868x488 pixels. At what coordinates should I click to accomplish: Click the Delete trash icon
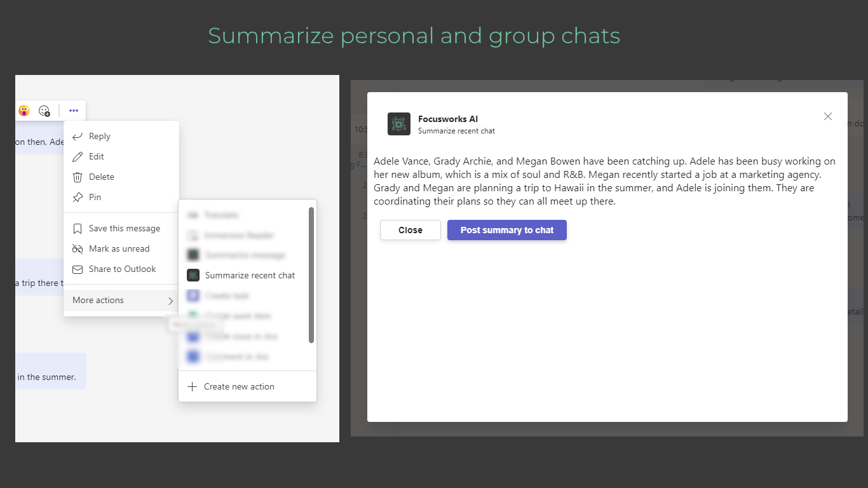tap(78, 177)
